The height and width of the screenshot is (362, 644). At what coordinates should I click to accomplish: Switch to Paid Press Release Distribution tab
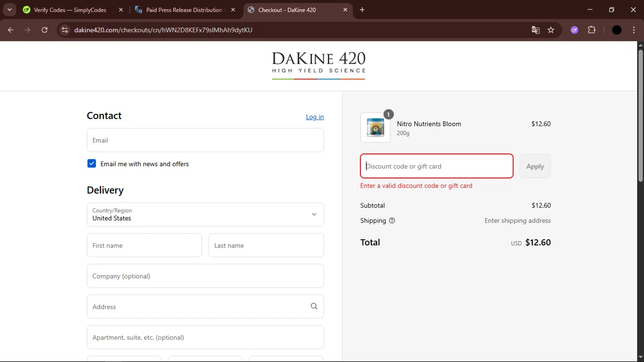(x=184, y=10)
